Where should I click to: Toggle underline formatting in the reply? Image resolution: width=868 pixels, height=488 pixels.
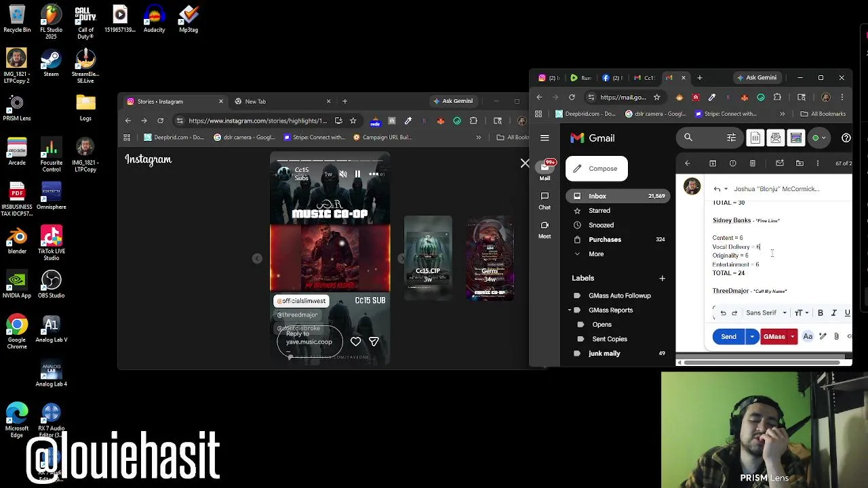[847, 313]
